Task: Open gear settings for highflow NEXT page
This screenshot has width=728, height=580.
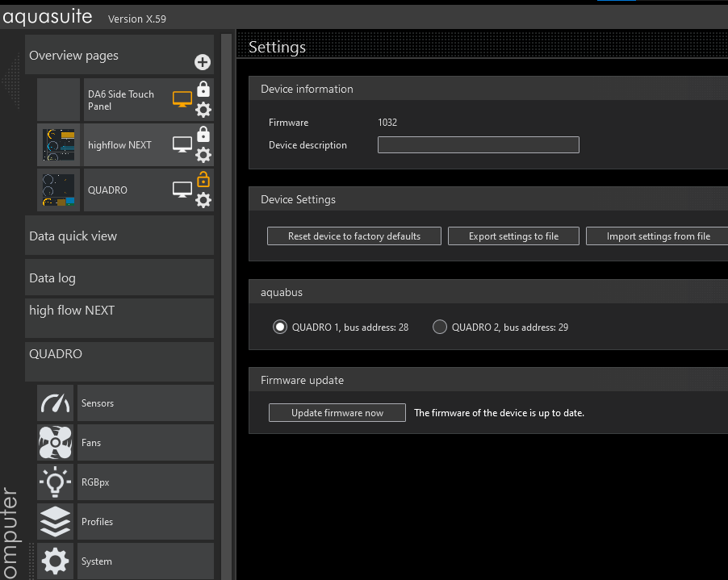Action: point(203,155)
